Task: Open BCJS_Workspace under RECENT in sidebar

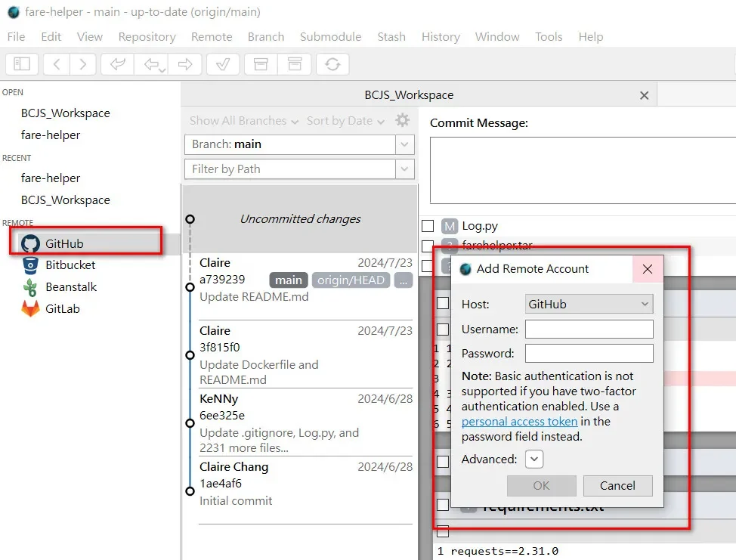Action: (x=65, y=200)
